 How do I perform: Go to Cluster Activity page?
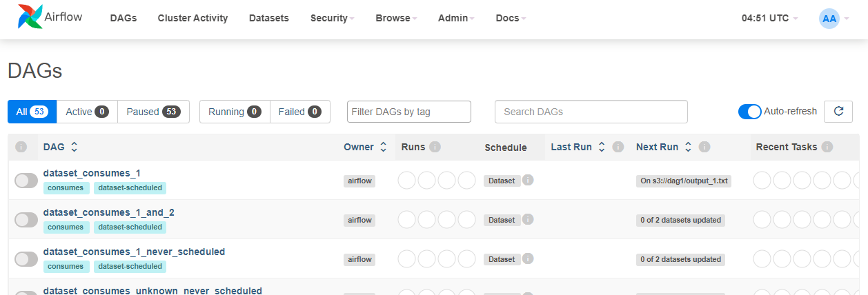pyautogui.click(x=193, y=19)
